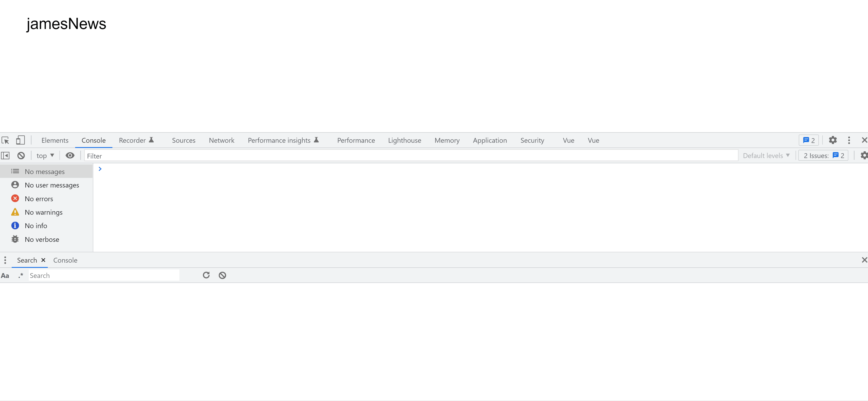Open DevTools settings gear
The height and width of the screenshot is (401, 868).
pos(833,140)
